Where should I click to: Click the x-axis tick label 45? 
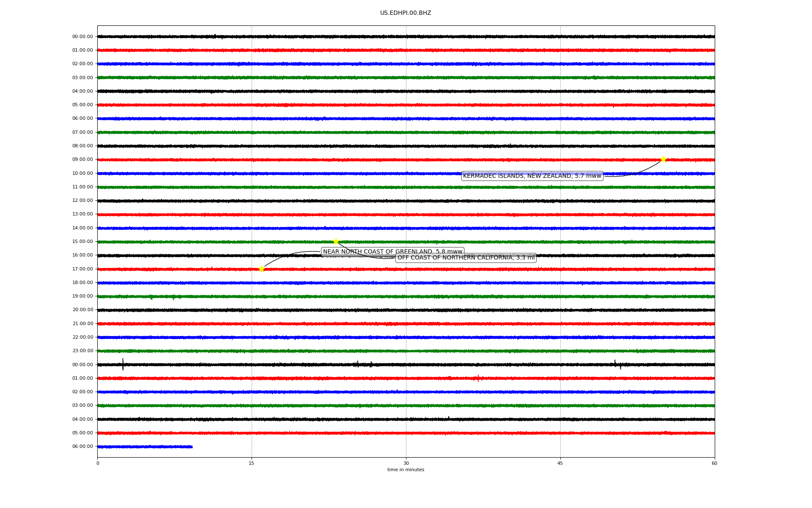pos(560,463)
